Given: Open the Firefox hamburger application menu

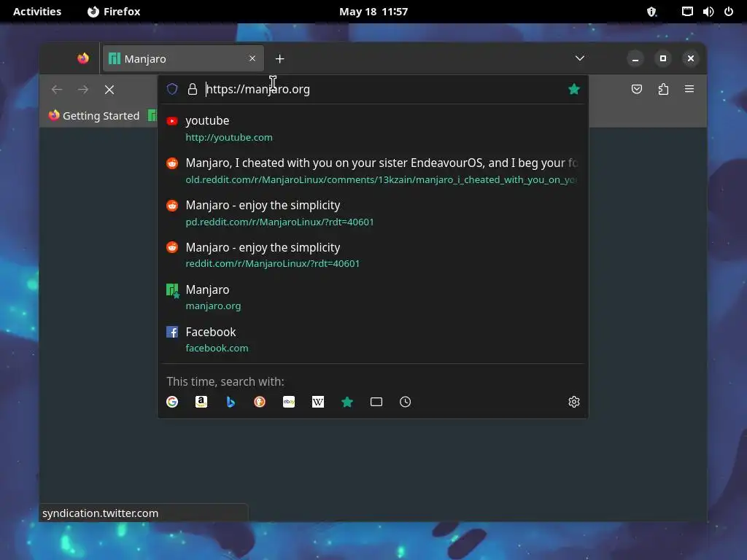Looking at the screenshot, I should (x=689, y=89).
